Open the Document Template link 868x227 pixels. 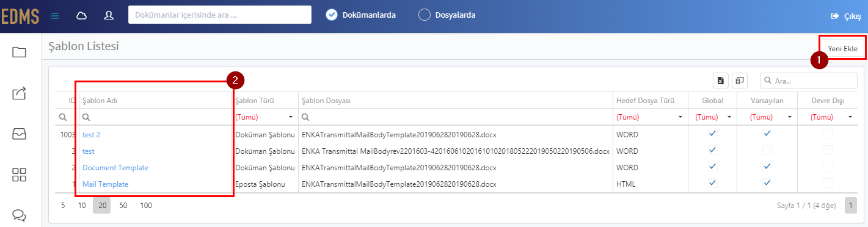pos(115,167)
